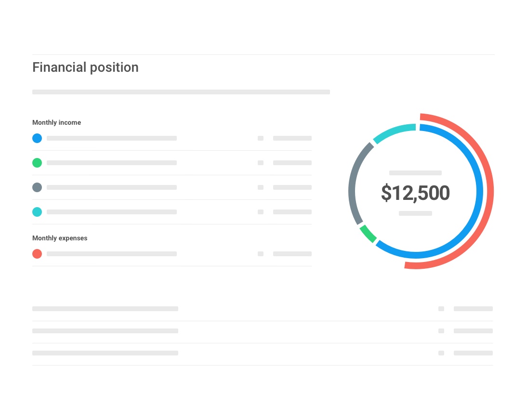527x420 pixels.
Task: Click the teal dot in Monthly income
Action: click(x=37, y=212)
